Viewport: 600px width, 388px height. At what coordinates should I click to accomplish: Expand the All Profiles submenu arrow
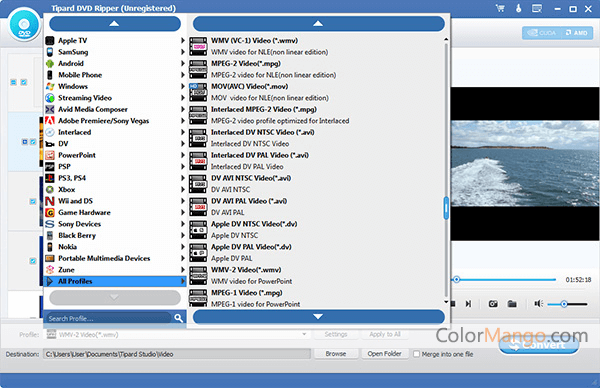coord(183,282)
